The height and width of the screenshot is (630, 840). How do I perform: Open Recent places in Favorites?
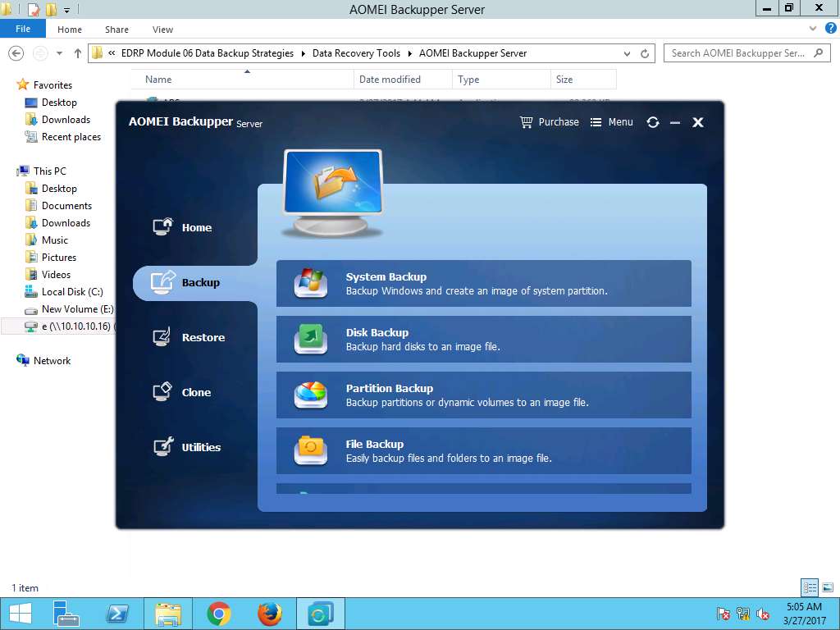coord(71,137)
